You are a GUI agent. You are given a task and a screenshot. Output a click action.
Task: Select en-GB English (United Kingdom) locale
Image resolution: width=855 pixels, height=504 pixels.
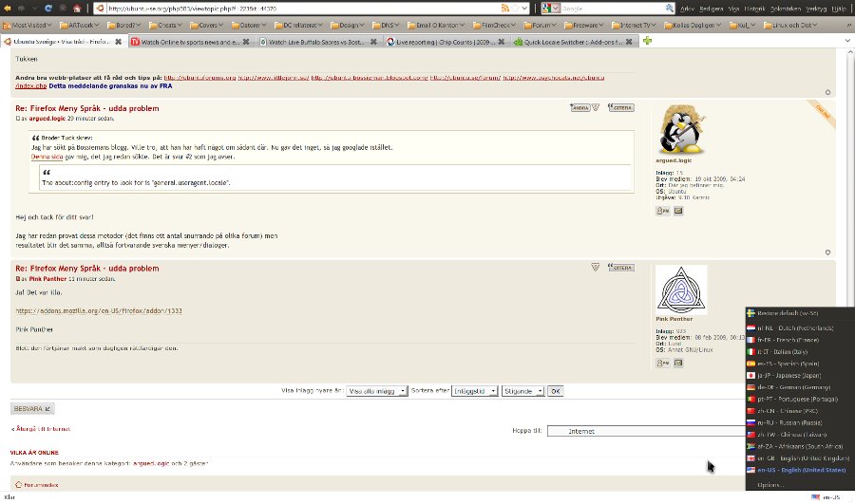pyautogui.click(x=799, y=458)
